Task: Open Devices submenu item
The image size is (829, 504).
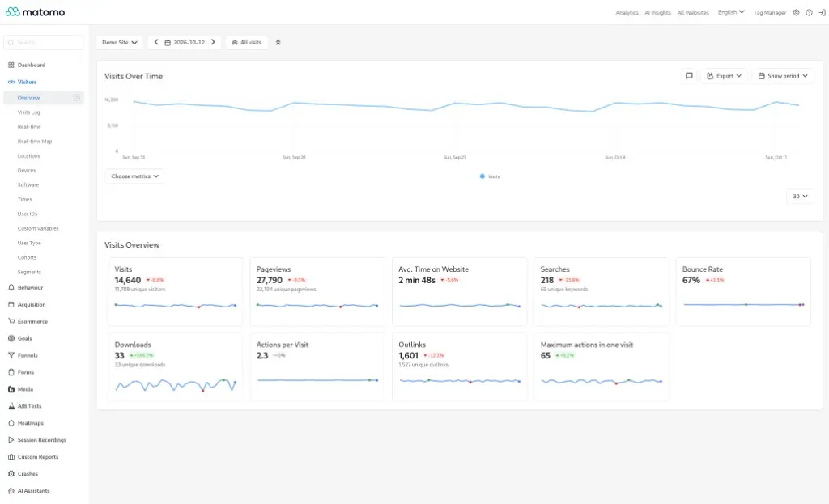Action: 27,170
